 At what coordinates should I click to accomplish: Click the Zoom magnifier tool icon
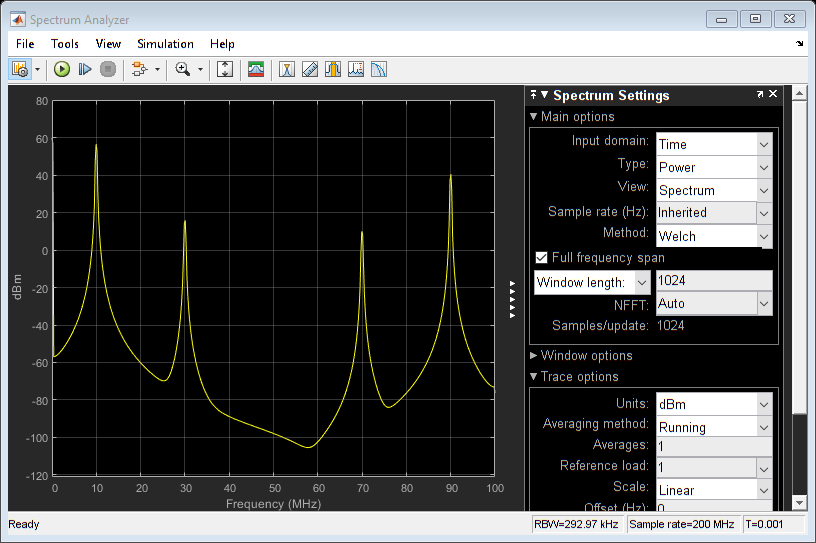pos(182,69)
